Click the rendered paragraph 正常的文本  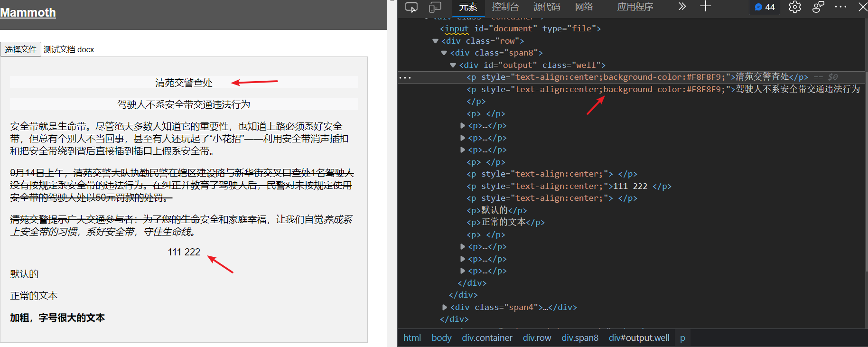click(x=34, y=296)
